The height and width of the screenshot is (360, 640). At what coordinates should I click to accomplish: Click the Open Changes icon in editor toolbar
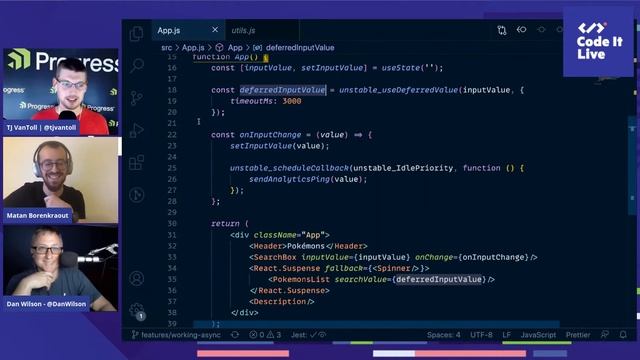coord(502,30)
